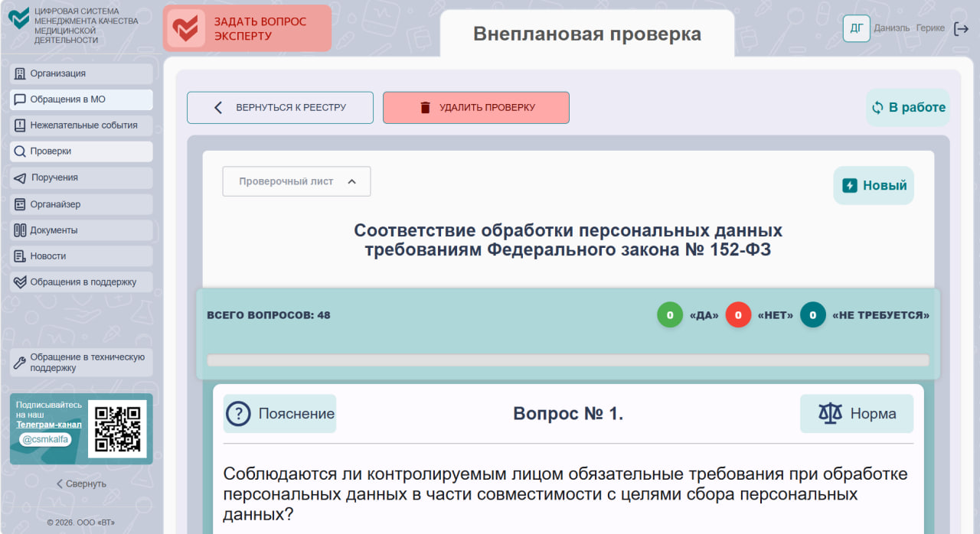Image resolution: width=980 pixels, height=534 pixels.
Task: Click the logout arrow icon
Action: click(x=961, y=28)
